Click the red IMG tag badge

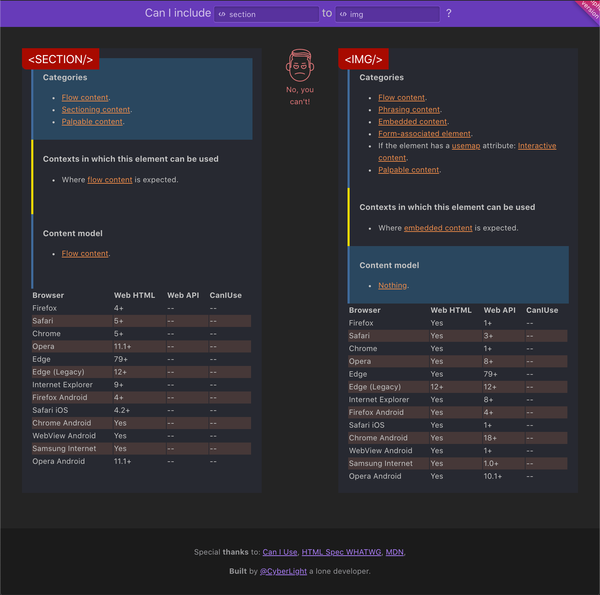[x=364, y=60]
